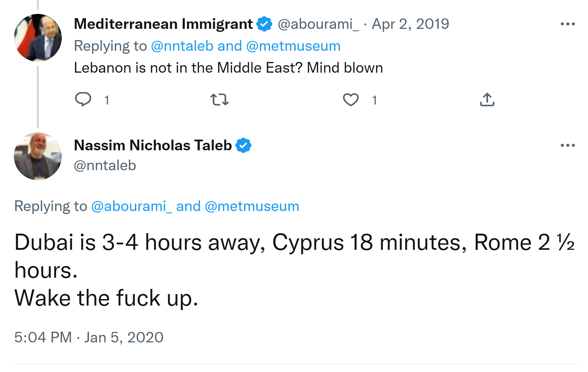This screenshot has width=588, height=372.
Task: Open Nassim Nicholas Taleb's profile picture
Action: [x=38, y=156]
